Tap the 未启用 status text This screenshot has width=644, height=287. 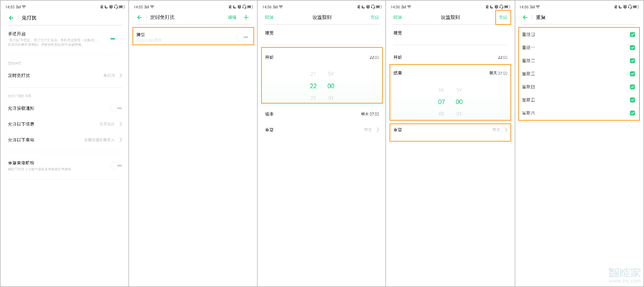(109, 75)
